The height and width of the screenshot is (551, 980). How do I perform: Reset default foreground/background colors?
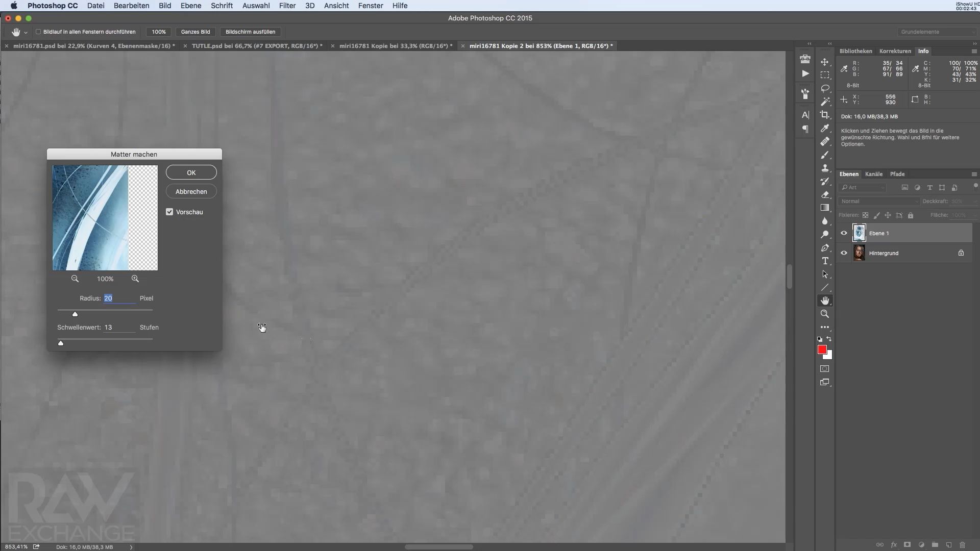pos(820,339)
